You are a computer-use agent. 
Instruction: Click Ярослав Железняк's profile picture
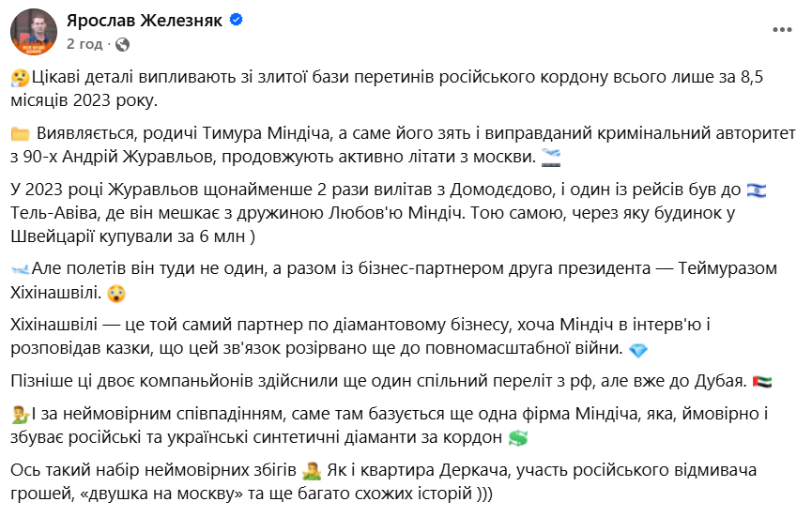(33, 31)
